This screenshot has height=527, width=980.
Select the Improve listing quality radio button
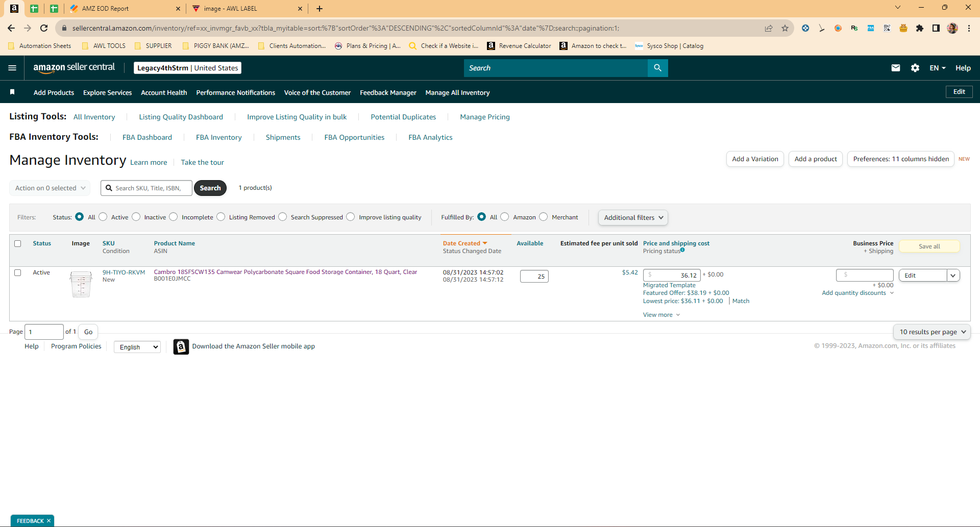coord(351,217)
